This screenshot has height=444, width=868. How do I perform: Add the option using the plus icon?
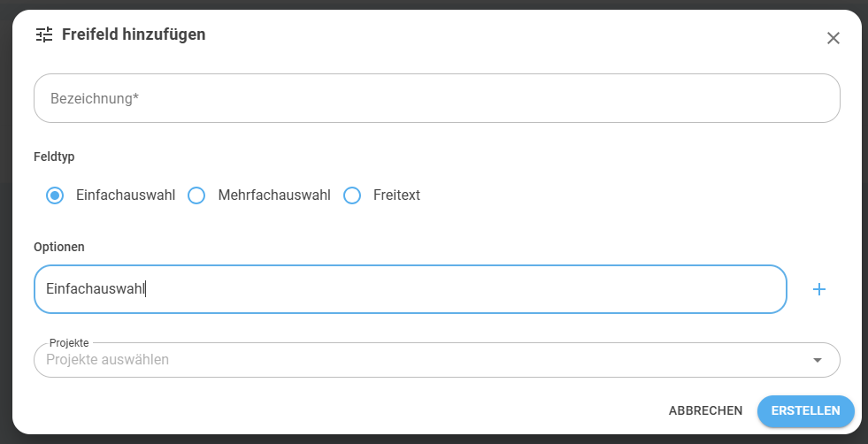pos(819,289)
